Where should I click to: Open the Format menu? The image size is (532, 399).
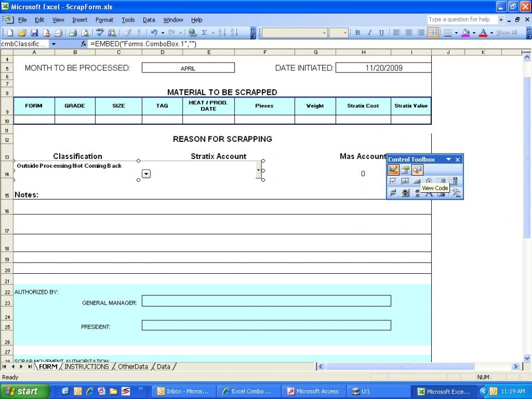(x=104, y=20)
